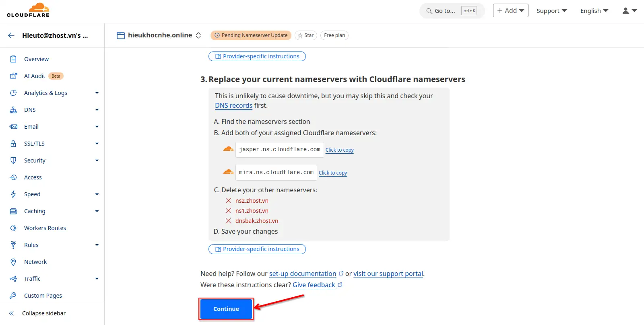Expand the DNS sidebar section
Image resolution: width=644 pixels, height=325 pixels.
coord(97,110)
